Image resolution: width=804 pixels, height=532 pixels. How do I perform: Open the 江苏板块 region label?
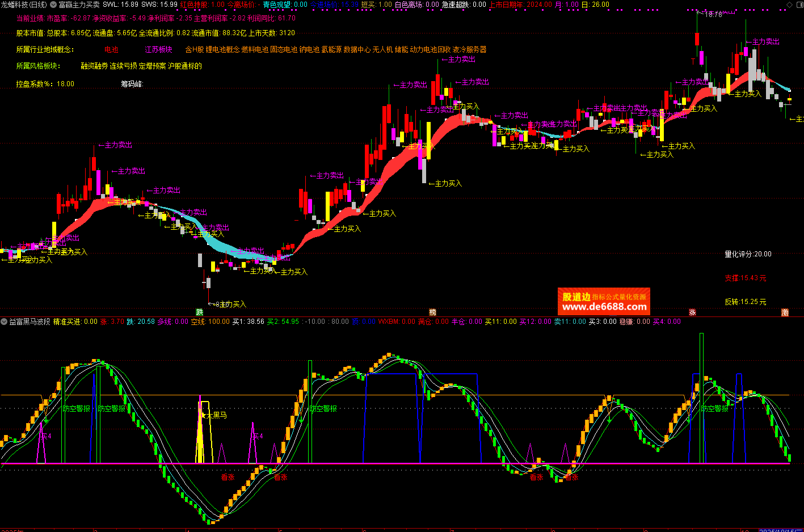click(158, 50)
